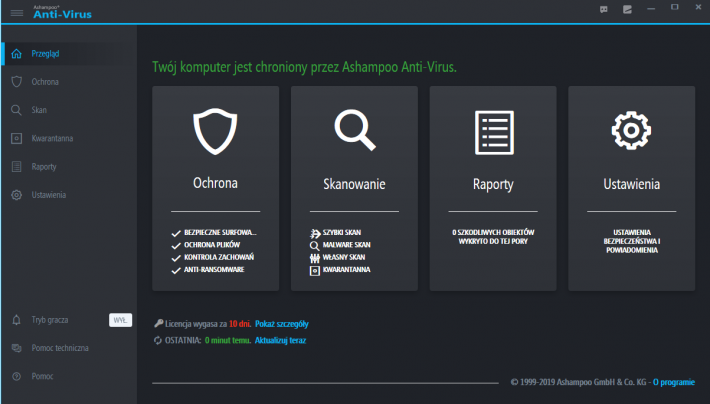Click the Aktualizuj teraz link
The width and height of the screenshot is (710, 404).
[280, 340]
